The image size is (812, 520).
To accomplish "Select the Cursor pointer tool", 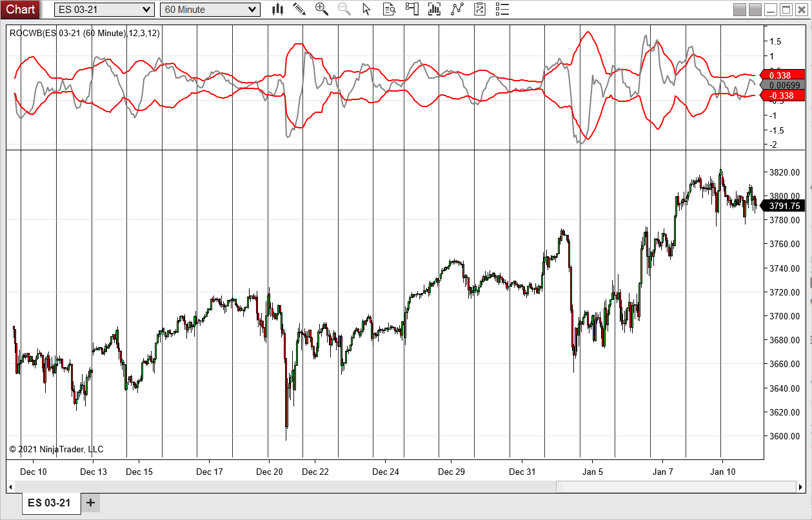I will tap(366, 9).
